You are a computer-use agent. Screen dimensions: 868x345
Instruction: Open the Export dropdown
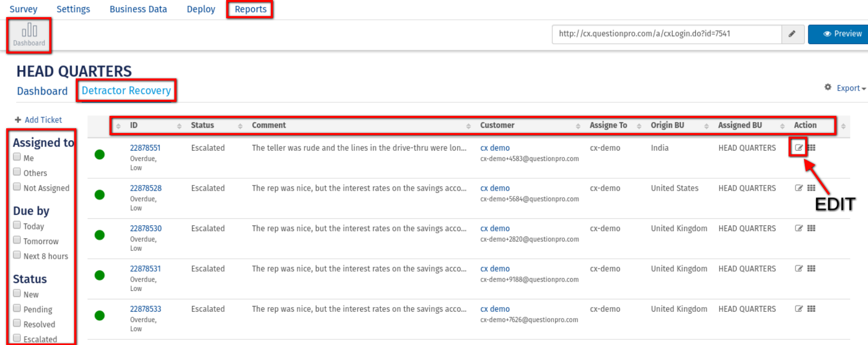[x=851, y=88]
